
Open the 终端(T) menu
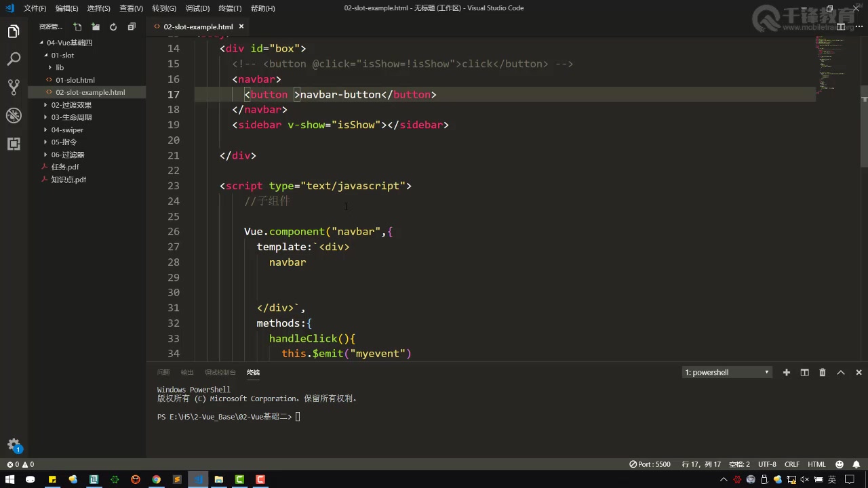point(230,8)
